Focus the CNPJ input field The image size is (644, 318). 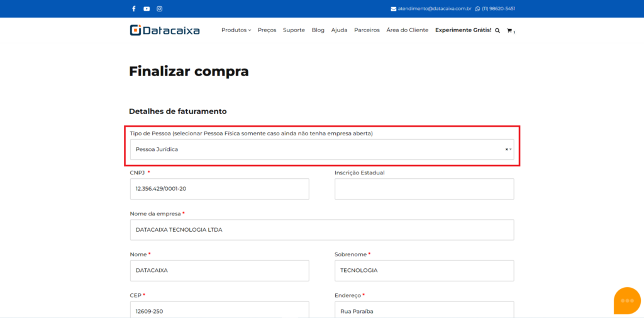(x=219, y=189)
